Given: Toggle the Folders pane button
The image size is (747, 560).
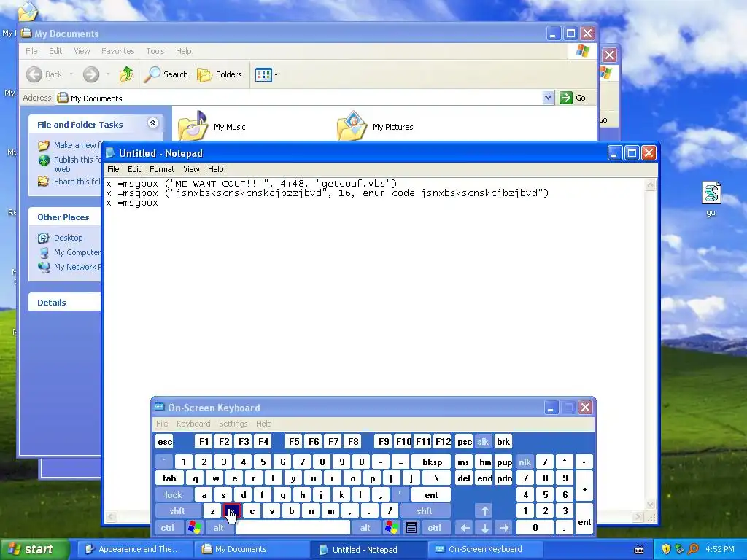Looking at the screenshot, I should tap(220, 74).
